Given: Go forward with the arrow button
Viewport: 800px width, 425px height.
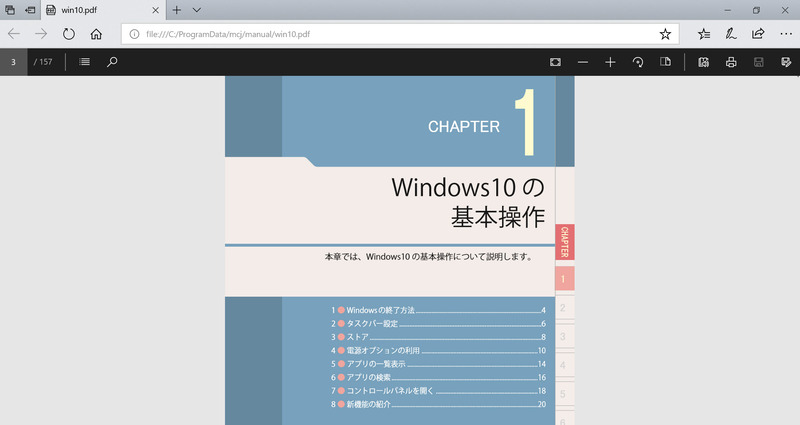Looking at the screenshot, I should 41,34.
